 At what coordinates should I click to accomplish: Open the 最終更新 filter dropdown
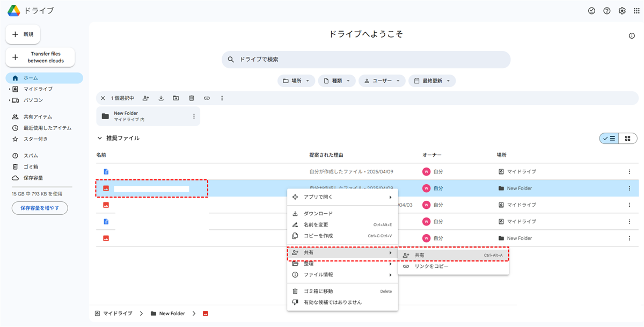coord(431,81)
